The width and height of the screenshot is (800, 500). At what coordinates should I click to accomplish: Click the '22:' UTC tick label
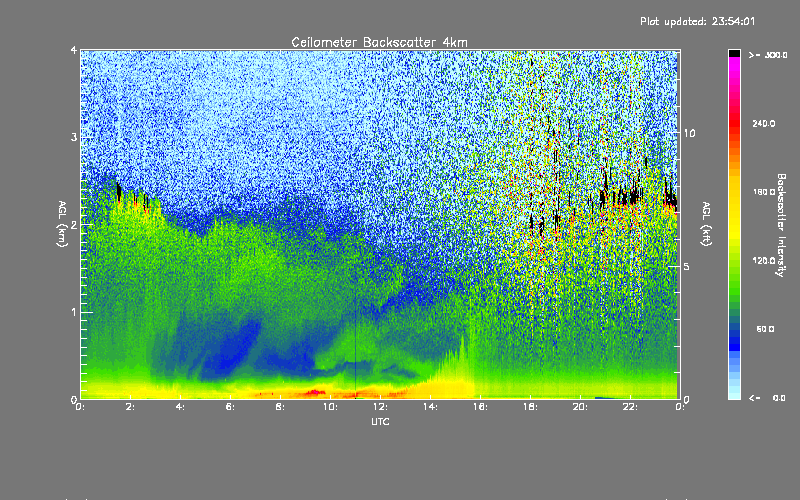pos(630,407)
